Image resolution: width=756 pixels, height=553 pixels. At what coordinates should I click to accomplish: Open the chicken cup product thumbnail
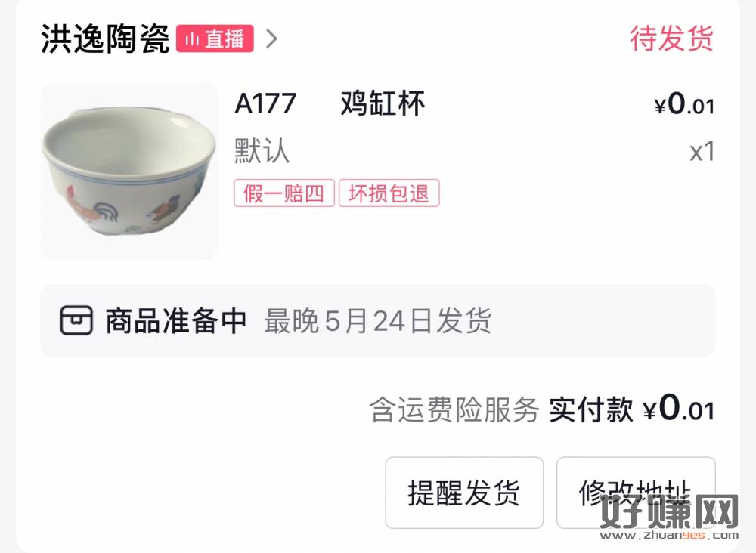[x=129, y=171]
